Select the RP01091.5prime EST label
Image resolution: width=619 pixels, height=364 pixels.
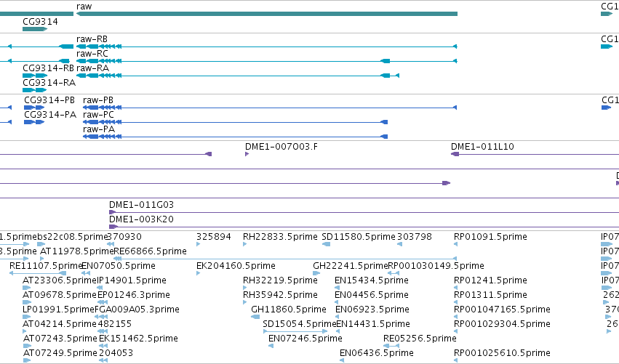coord(490,237)
